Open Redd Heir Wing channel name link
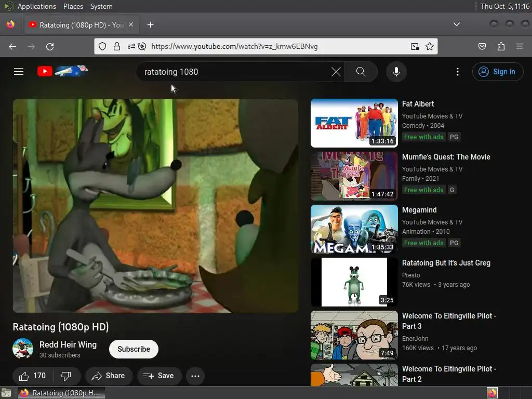The height and width of the screenshot is (399, 532). [x=68, y=344]
